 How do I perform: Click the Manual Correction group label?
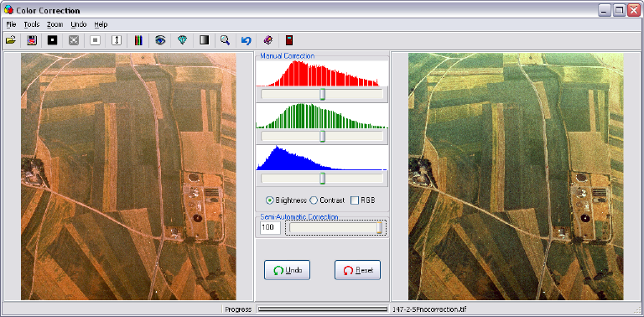[x=288, y=56]
